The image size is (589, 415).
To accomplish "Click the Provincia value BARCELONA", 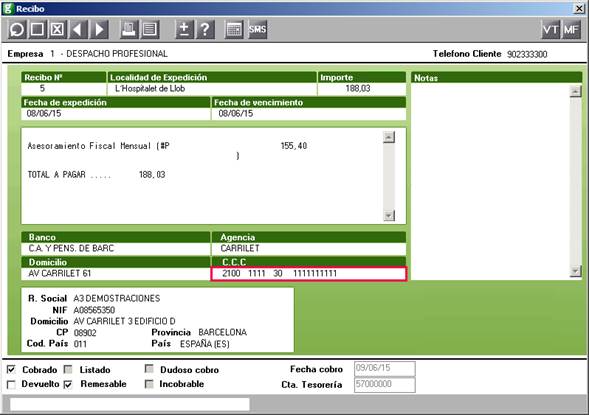I will click(x=222, y=332).
